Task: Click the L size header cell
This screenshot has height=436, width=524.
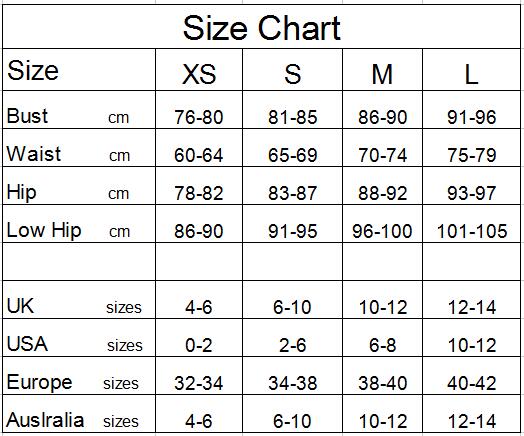Action: pos(472,69)
